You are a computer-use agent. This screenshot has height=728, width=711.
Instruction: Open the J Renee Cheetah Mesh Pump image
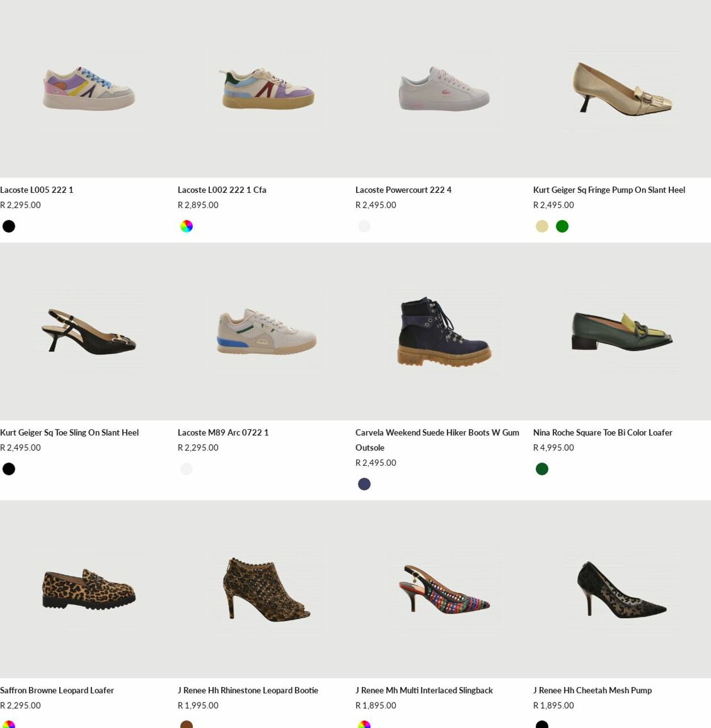[622, 589]
